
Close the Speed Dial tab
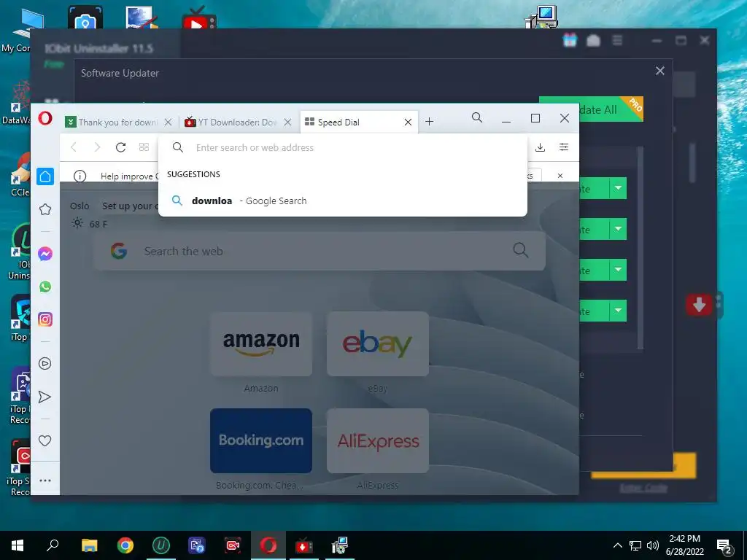click(409, 122)
